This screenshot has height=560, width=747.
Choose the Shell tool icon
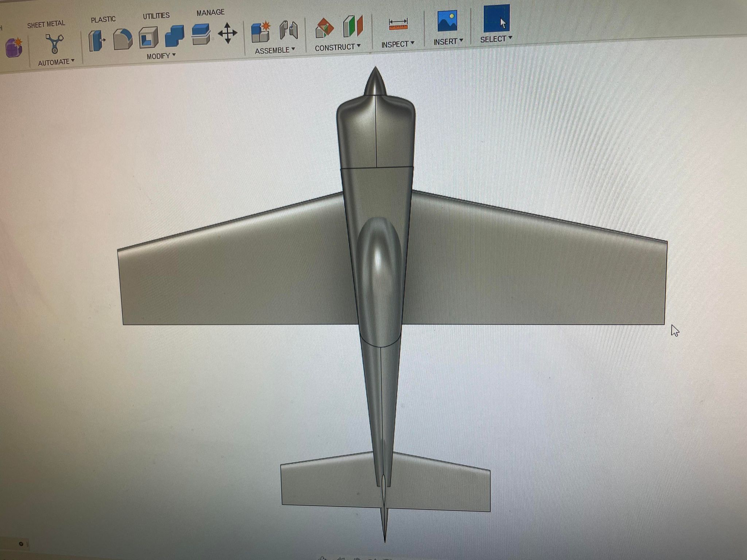pos(148,38)
